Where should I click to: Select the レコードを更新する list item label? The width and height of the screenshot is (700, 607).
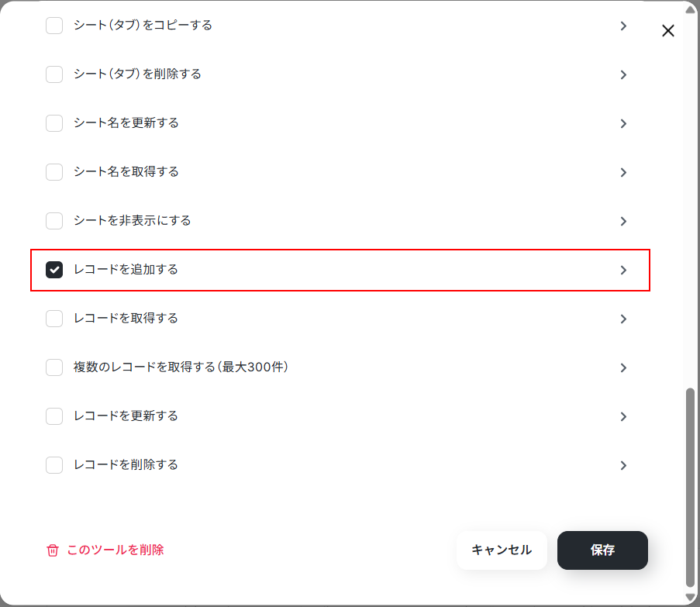(x=126, y=416)
